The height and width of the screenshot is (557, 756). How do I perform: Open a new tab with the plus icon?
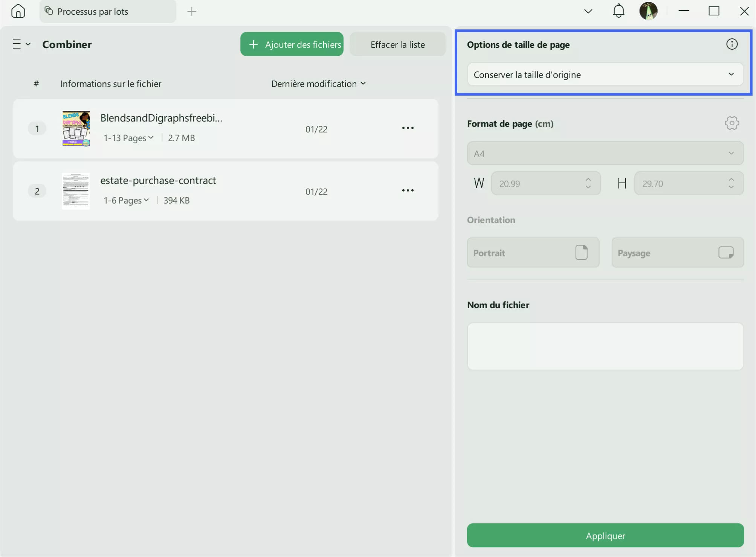(192, 11)
